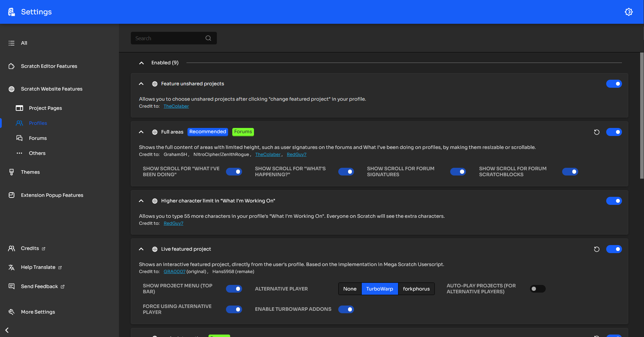Select TurboWarp as alternative player
Viewport: 644px width, 337px height.
380,289
